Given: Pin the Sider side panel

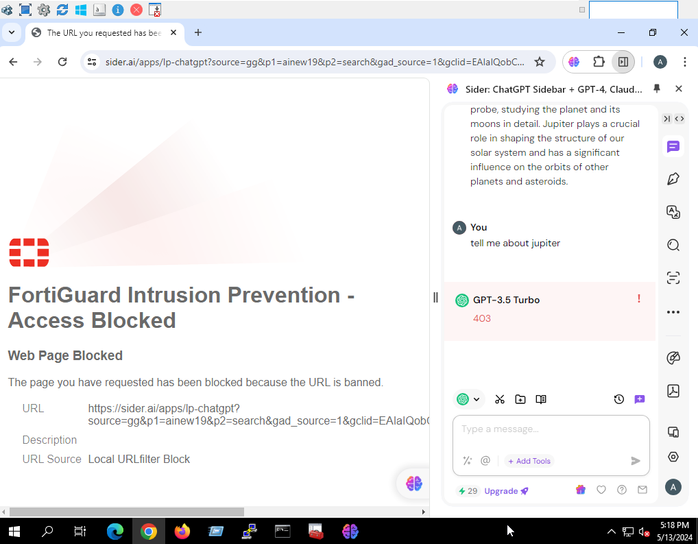Looking at the screenshot, I should click(x=657, y=89).
